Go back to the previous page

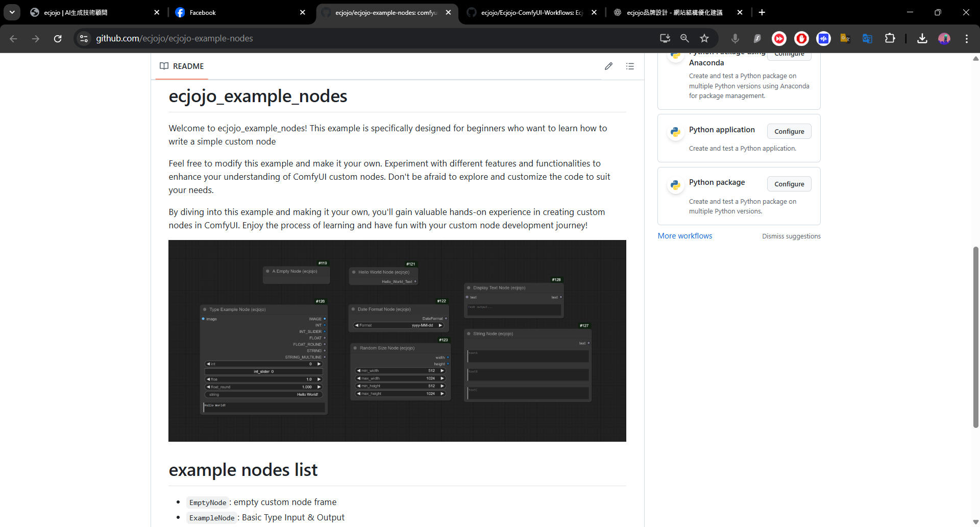tap(14, 38)
